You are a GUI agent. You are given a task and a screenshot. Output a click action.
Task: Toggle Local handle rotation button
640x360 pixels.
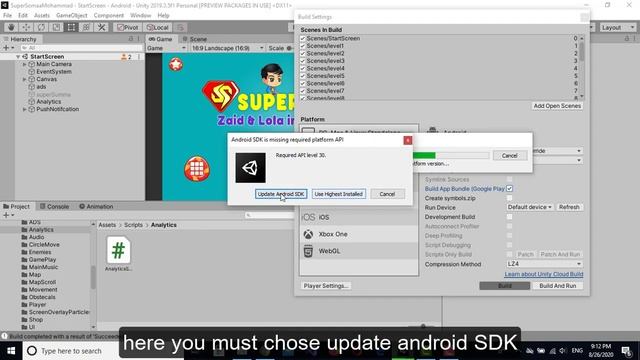tap(158, 27)
